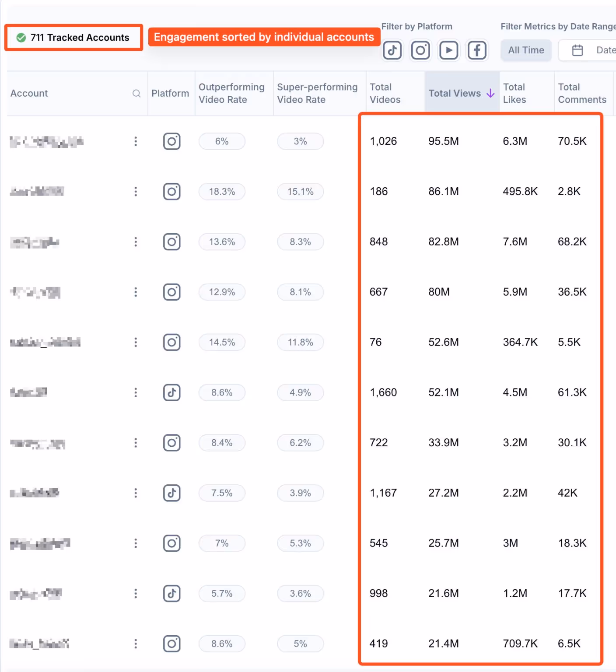Click TikTok icon in 1,660 videos row
Image resolution: width=616 pixels, height=672 pixels.
tap(172, 392)
